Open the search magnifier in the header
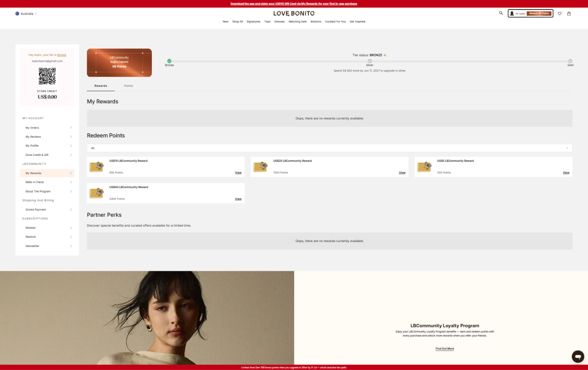The image size is (588, 370). (501, 13)
